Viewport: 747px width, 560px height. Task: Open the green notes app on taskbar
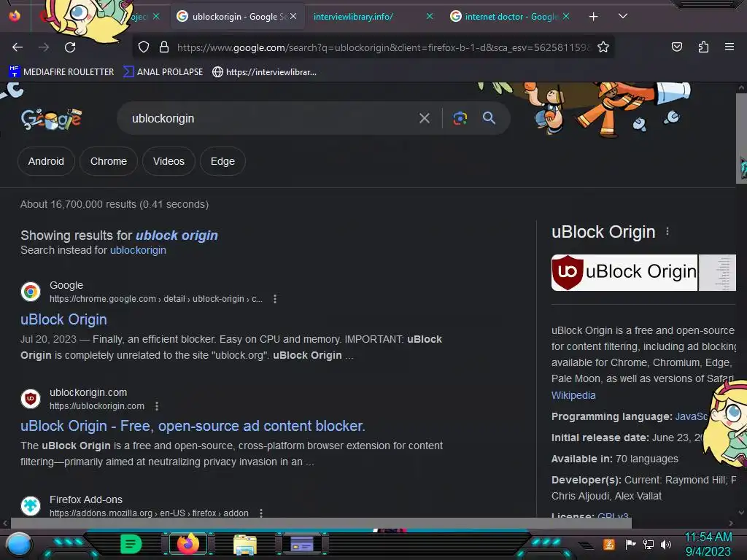tap(131, 544)
